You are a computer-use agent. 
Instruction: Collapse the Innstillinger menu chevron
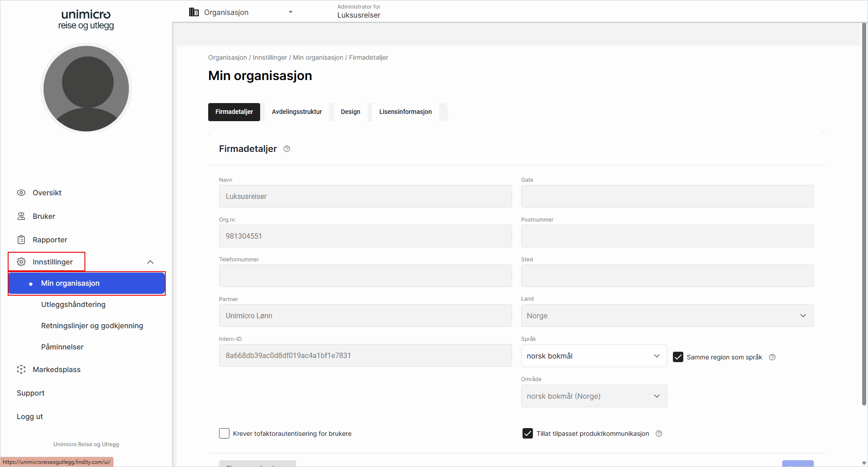(x=150, y=262)
